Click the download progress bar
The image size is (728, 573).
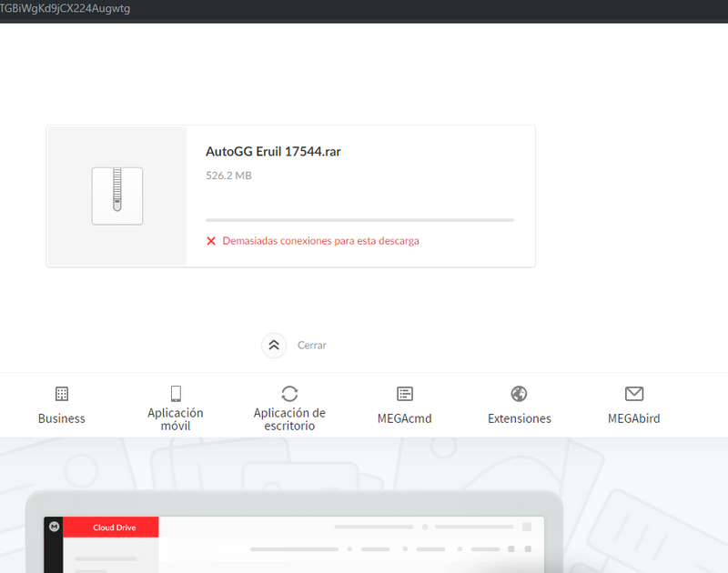click(x=359, y=220)
